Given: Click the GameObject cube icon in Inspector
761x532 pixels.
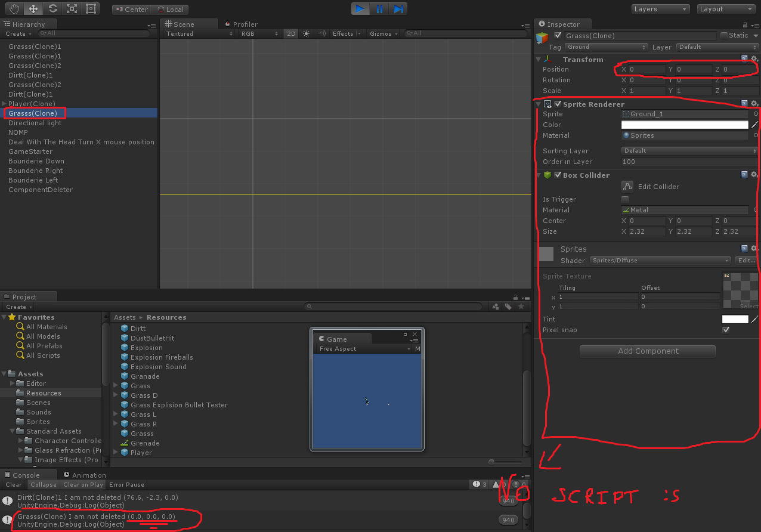Looking at the screenshot, I should (x=542, y=38).
